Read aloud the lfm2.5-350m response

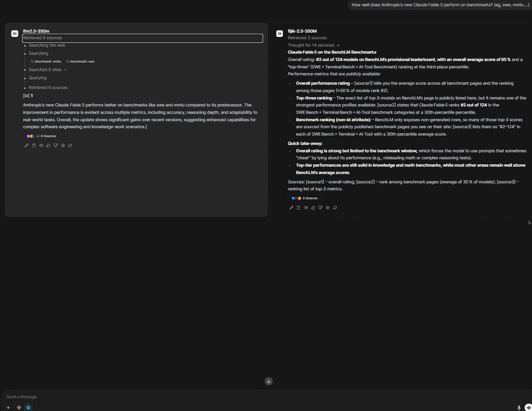[41, 145]
